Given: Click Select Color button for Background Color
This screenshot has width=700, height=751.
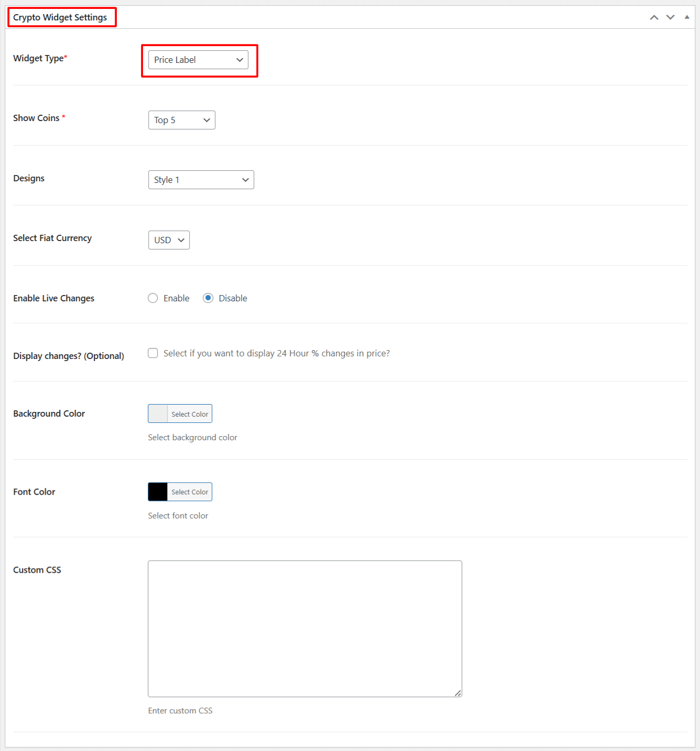Looking at the screenshot, I should coord(190,414).
